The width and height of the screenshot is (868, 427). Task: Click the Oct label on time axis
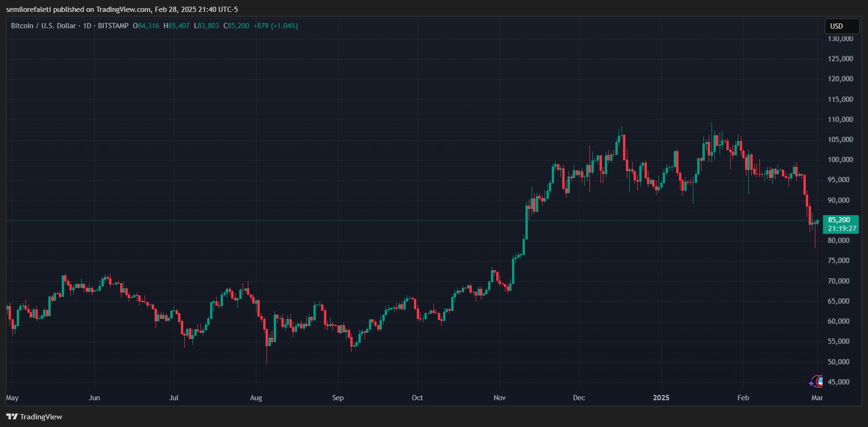coord(417,398)
